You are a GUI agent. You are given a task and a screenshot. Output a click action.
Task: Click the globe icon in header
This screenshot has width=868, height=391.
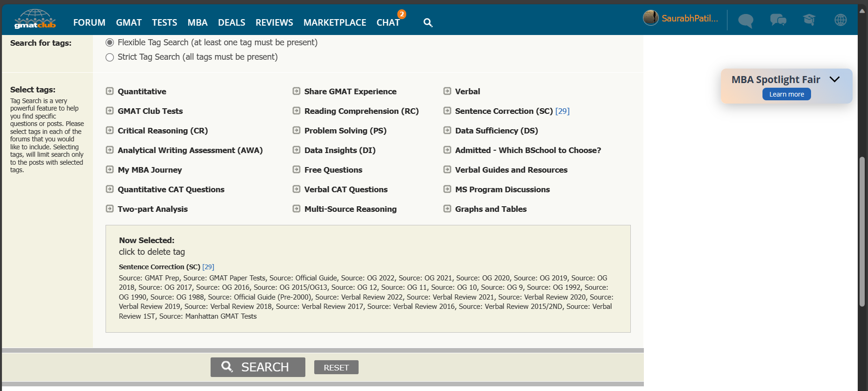(x=840, y=20)
